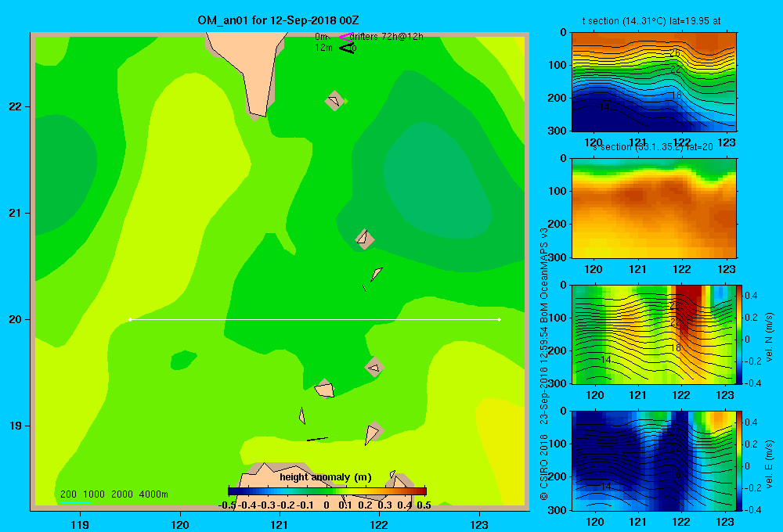Click "-0.5" on the height anomaly colorbar

click(x=227, y=505)
